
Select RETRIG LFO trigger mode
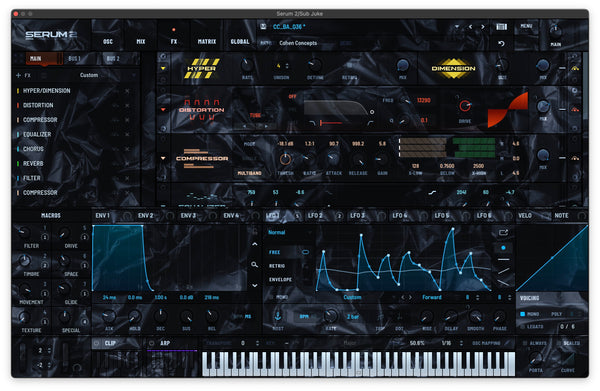point(277,266)
